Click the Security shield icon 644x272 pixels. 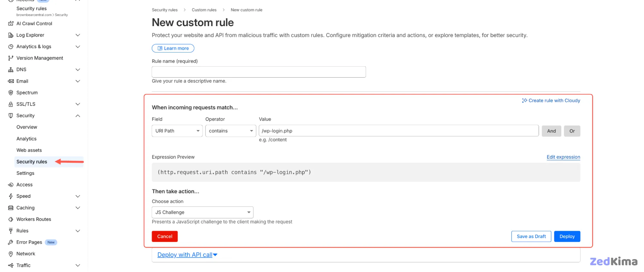(x=11, y=116)
